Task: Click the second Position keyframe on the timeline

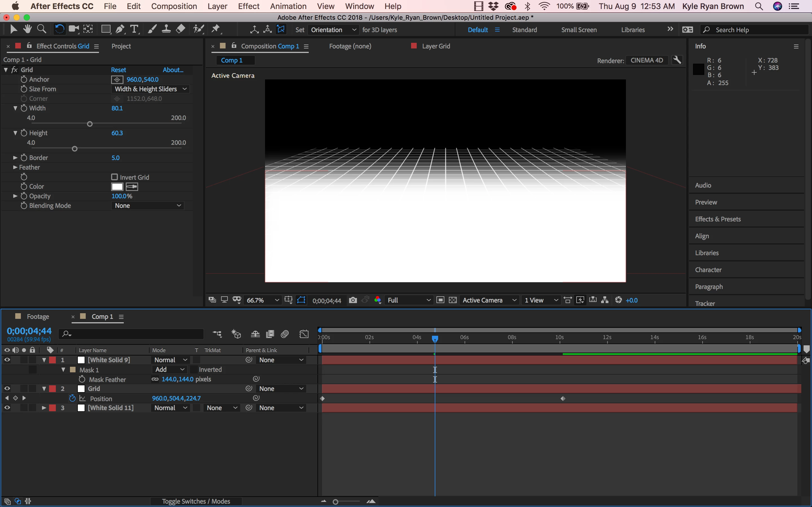Action: [563, 399]
